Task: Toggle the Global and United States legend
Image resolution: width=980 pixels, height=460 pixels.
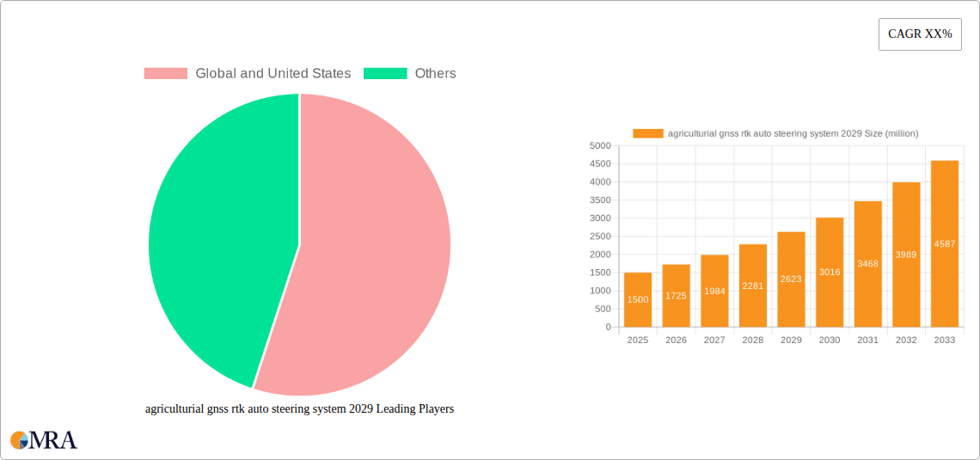Action: click(273, 74)
